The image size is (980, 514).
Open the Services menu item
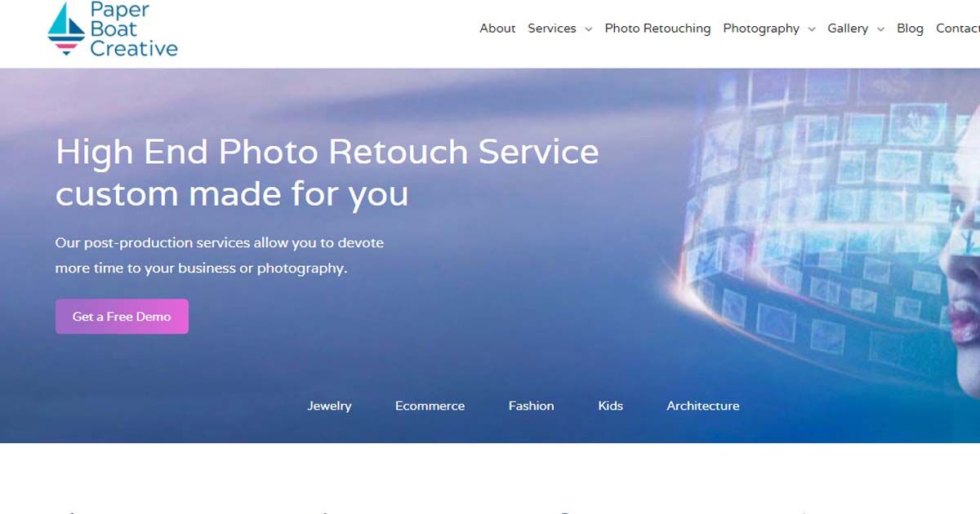[552, 29]
